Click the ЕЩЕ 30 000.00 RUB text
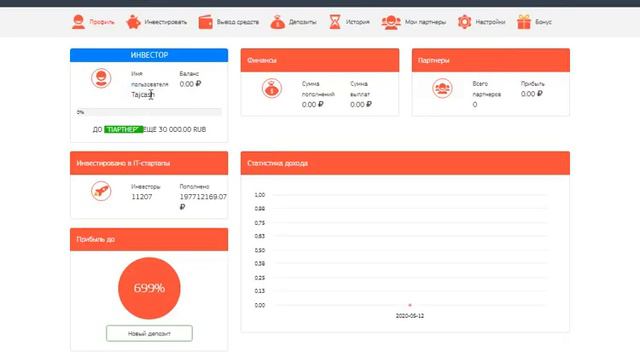The height and width of the screenshot is (360, 640). 175,129
